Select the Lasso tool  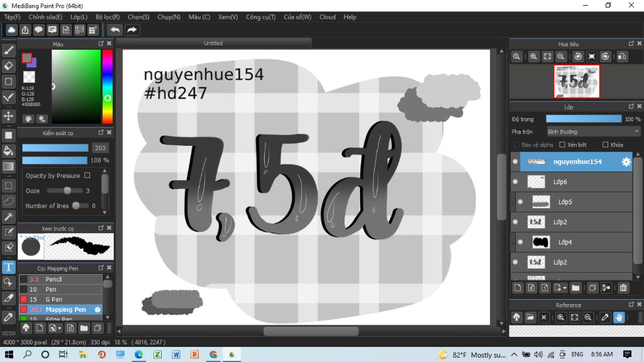9,201
